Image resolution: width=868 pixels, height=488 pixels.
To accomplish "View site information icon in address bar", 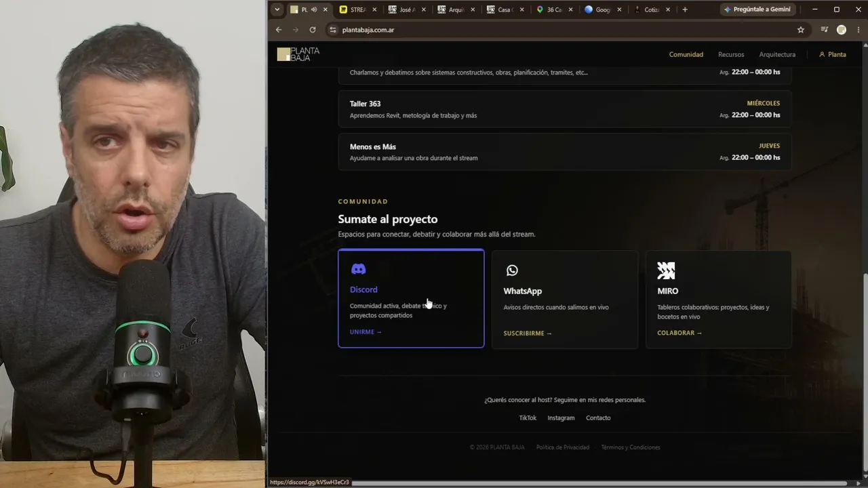I will click(x=332, y=30).
